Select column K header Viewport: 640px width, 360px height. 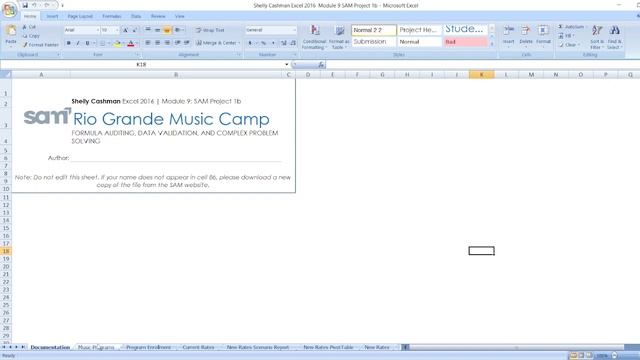482,75
